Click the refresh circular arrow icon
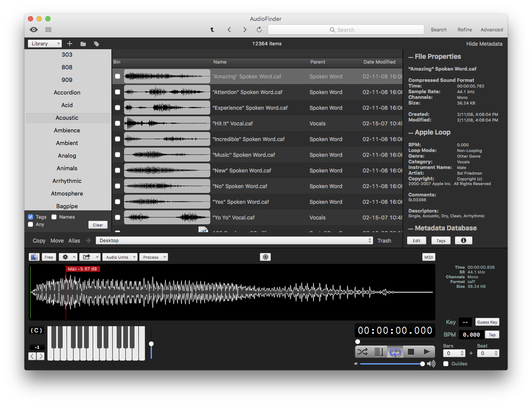The image size is (532, 405). 259,30
